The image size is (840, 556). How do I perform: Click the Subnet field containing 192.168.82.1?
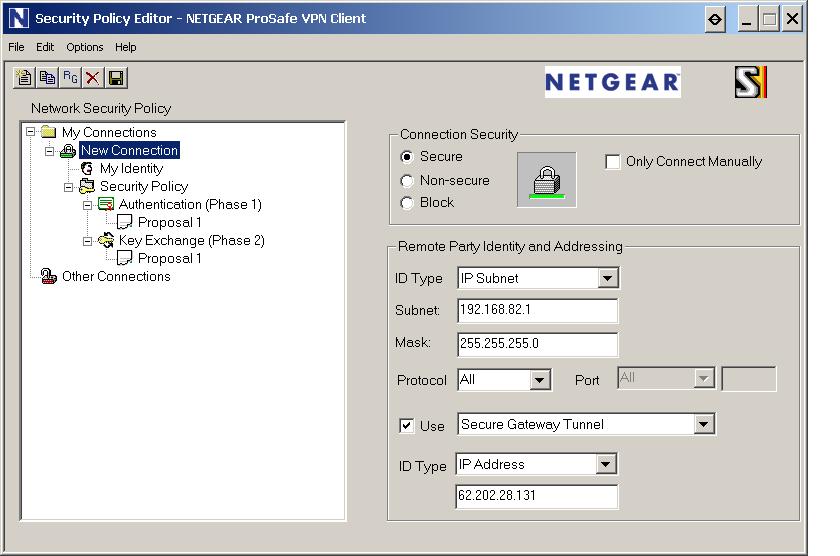click(x=537, y=311)
